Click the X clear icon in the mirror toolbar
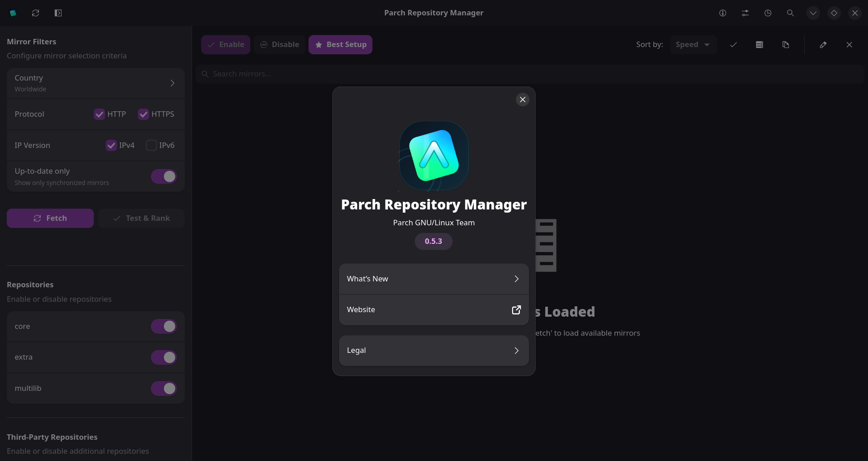 point(849,45)
